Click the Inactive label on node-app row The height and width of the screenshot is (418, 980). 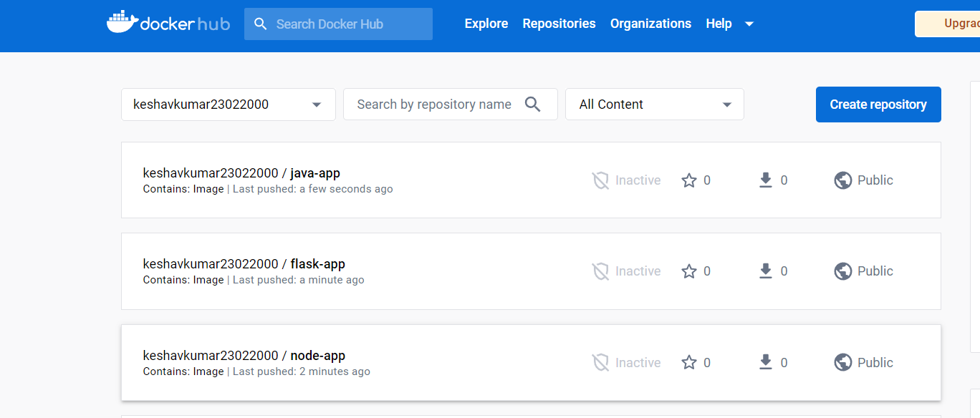638,363
